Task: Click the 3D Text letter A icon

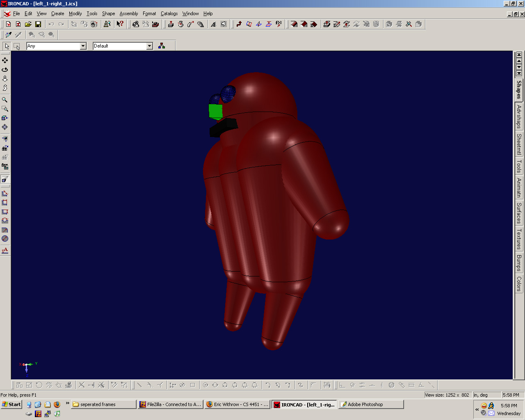Action: click(213, 24)
